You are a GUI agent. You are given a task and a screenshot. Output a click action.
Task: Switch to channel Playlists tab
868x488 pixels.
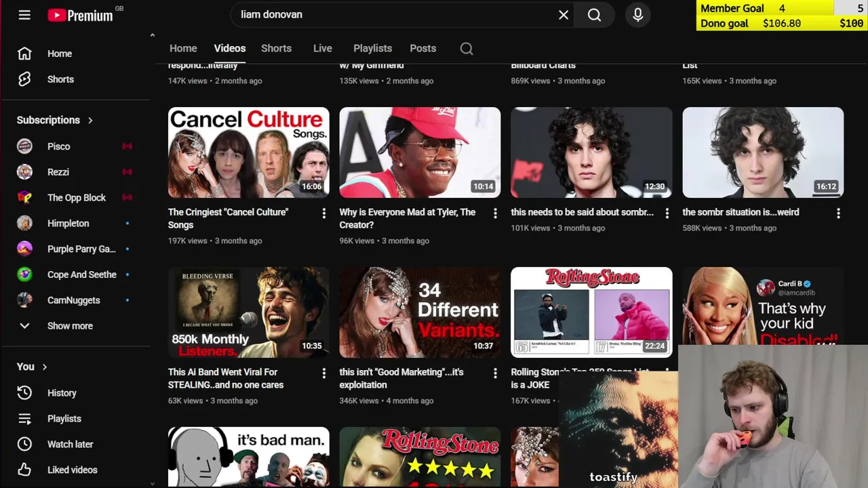(x=372, y=48)
